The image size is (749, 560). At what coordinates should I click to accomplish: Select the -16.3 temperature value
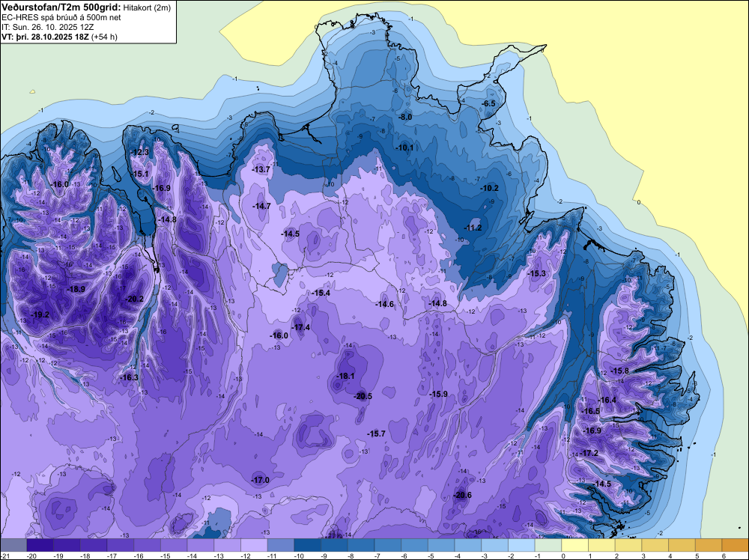(x=129, y=377)
